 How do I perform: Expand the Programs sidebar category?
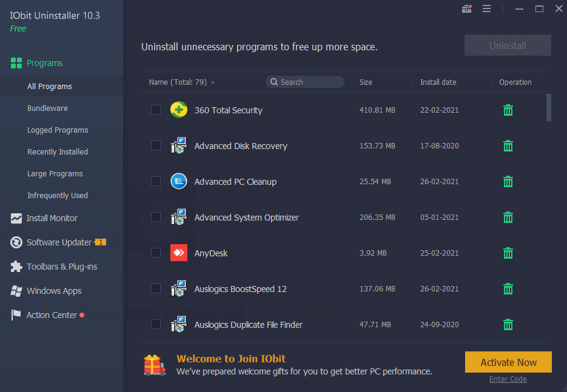pos(43,62)
